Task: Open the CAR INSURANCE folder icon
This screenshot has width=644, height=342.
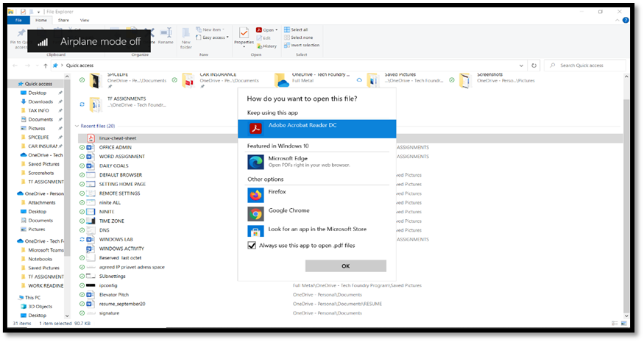Action: tap(188, 80)
